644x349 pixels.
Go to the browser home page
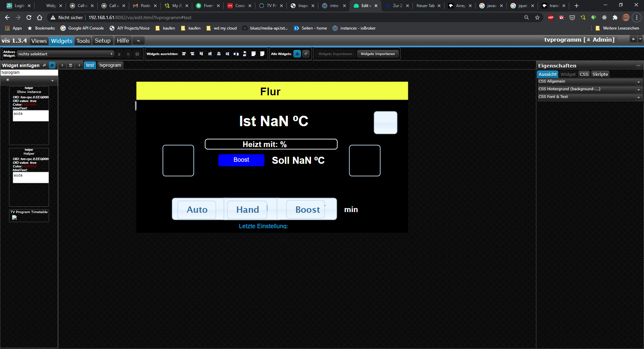pos(40,17)
